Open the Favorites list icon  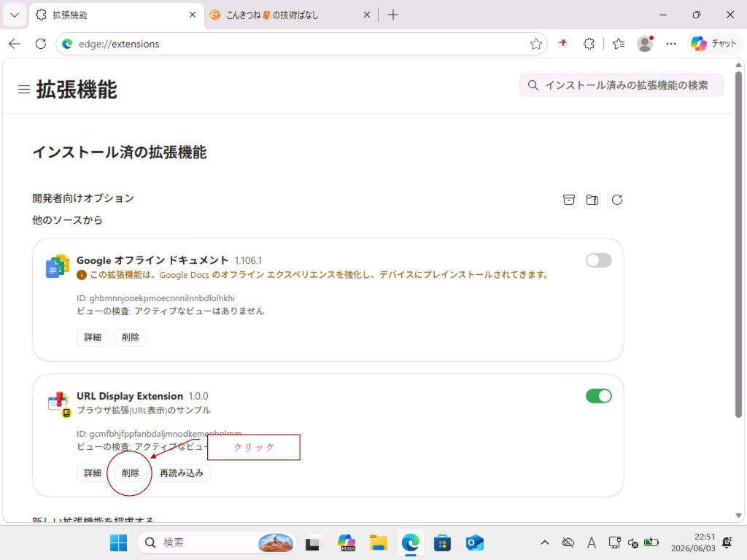[619, 44]
